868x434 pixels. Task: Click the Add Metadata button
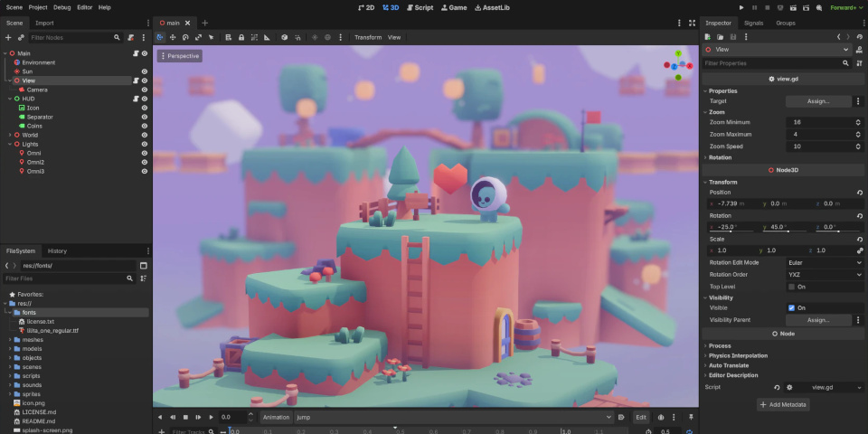click(x=783, y=404)
